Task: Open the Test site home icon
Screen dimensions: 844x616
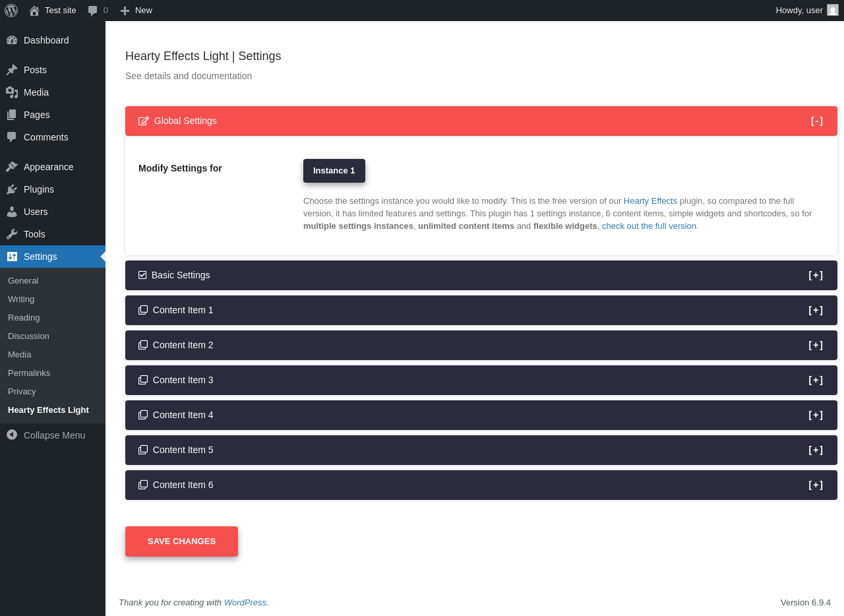Action: pos(34,11)
